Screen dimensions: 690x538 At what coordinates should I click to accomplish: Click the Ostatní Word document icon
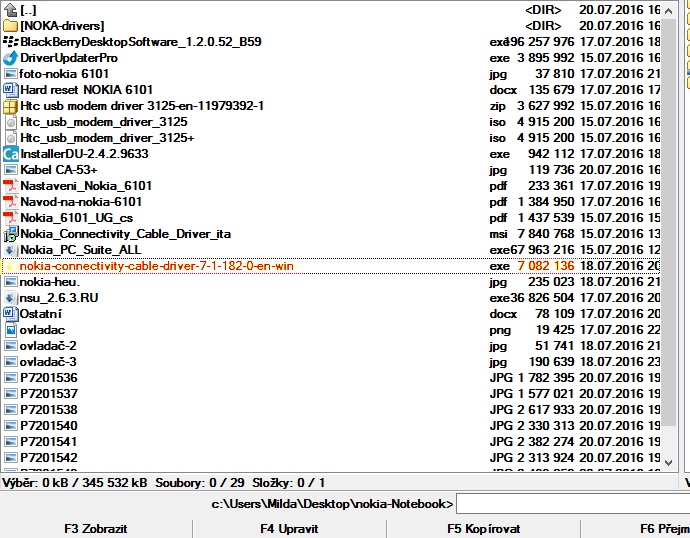coord(10,314)
